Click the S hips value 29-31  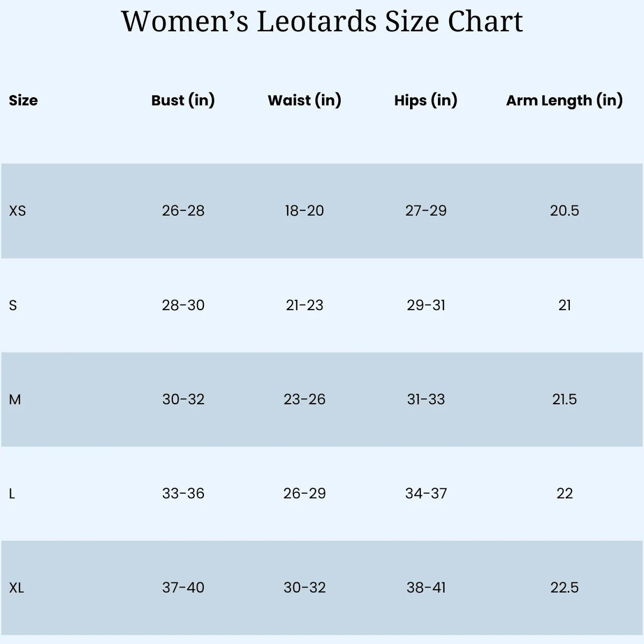[x=426, y=305]
